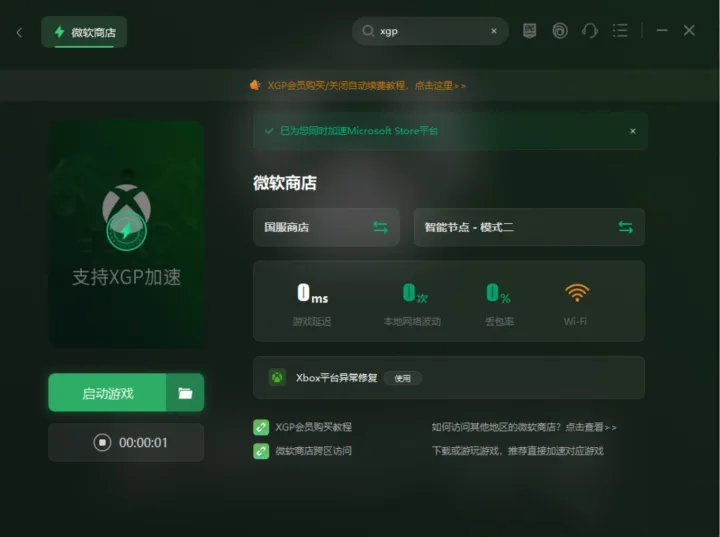This screenshot has height=537, width=720.
Task: Click the 微软商店 heading
Action: [x=285, y=183]
